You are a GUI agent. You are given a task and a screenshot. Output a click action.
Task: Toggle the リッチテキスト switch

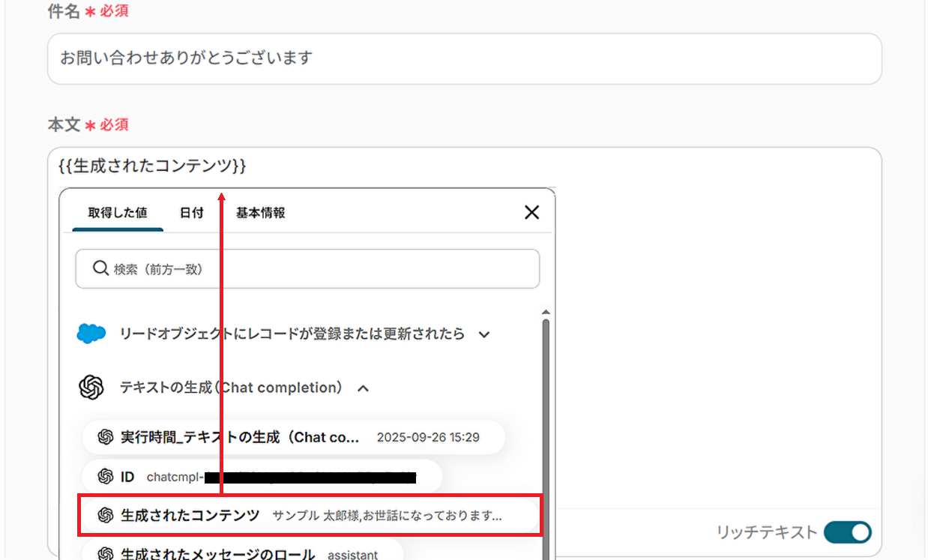click(848, 532)
